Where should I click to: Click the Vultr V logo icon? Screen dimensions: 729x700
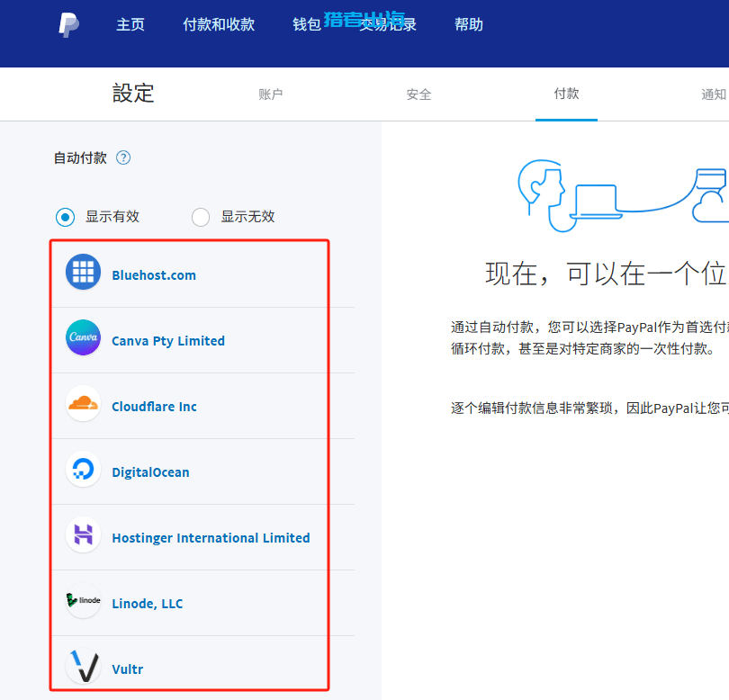tap(83, 666)
